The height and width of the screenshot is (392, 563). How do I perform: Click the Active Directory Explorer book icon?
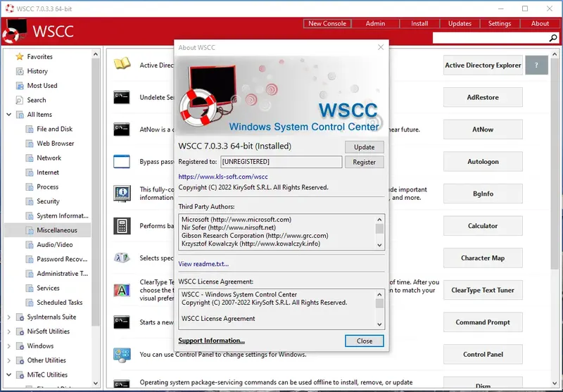122,65
